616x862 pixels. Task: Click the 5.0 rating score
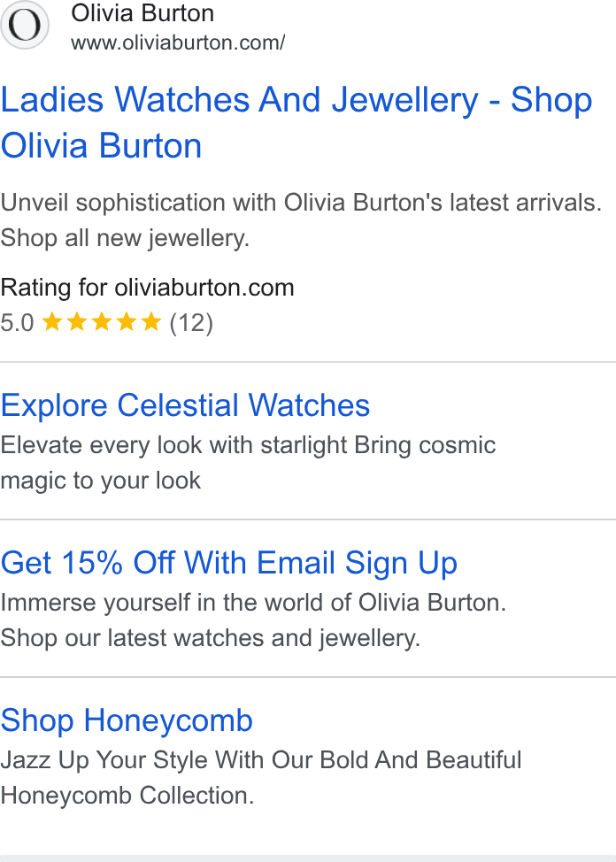click(x=17, y=323)
